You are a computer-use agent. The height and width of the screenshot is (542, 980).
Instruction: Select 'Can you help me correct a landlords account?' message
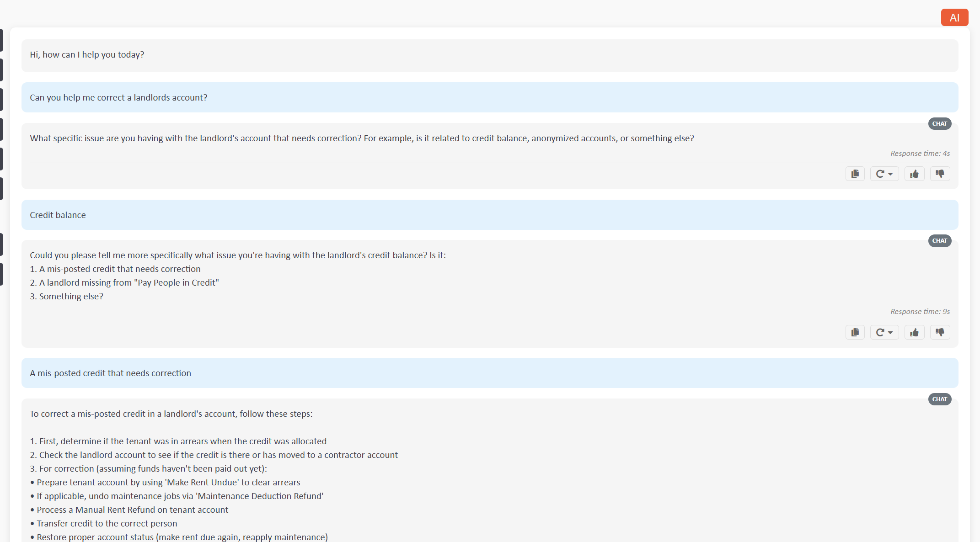pyautogui.click(x=489, y=97)
